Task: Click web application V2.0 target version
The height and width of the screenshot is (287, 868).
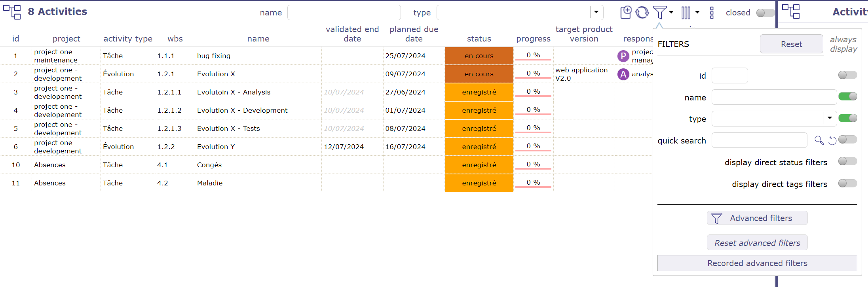Action: (581, 74)
